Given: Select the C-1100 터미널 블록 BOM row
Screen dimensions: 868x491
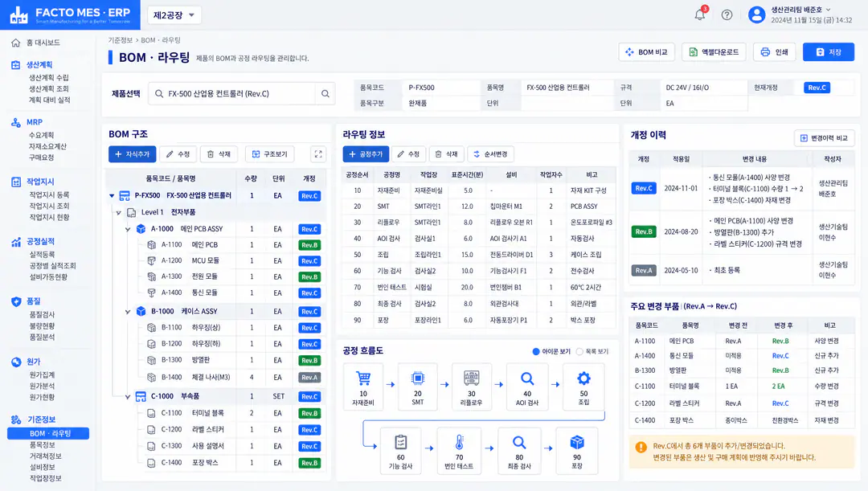Looking at the screenshot, I should pyautogui.click(x=216, y=413).
